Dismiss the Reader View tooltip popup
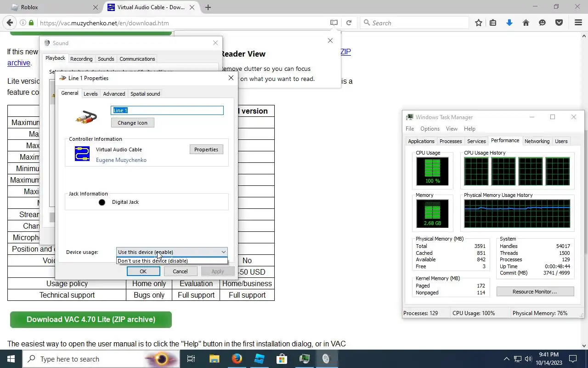This screenshot has height=368, width=588. click(330, 40)
